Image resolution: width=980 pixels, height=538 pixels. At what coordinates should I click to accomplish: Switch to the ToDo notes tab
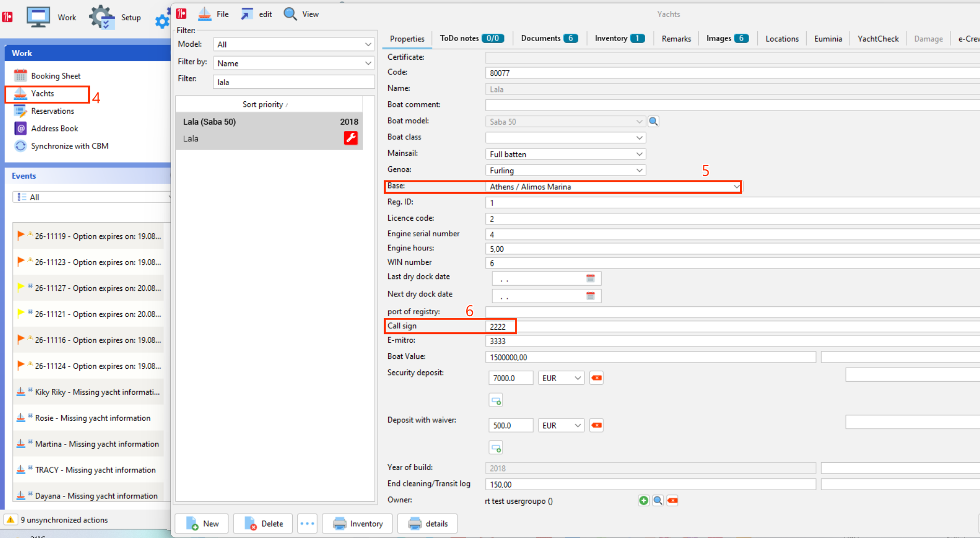pyautogui.click(x=472, y=38)
